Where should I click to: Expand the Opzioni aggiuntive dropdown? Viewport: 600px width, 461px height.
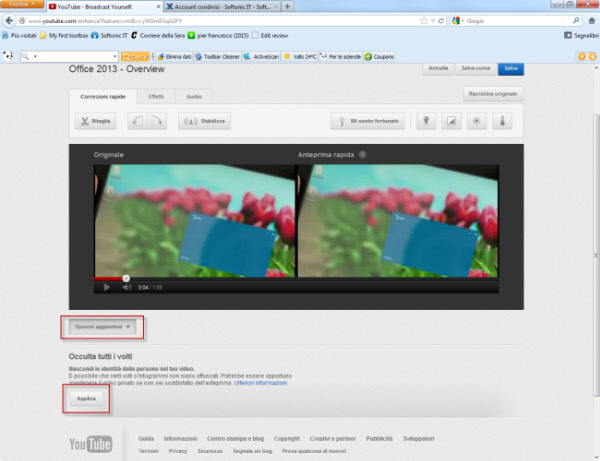pyautogui.click(x=102, y=326)
